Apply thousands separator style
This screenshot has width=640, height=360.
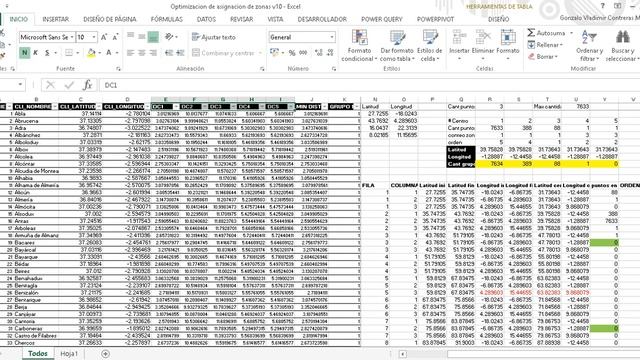(x=303, y=53)
